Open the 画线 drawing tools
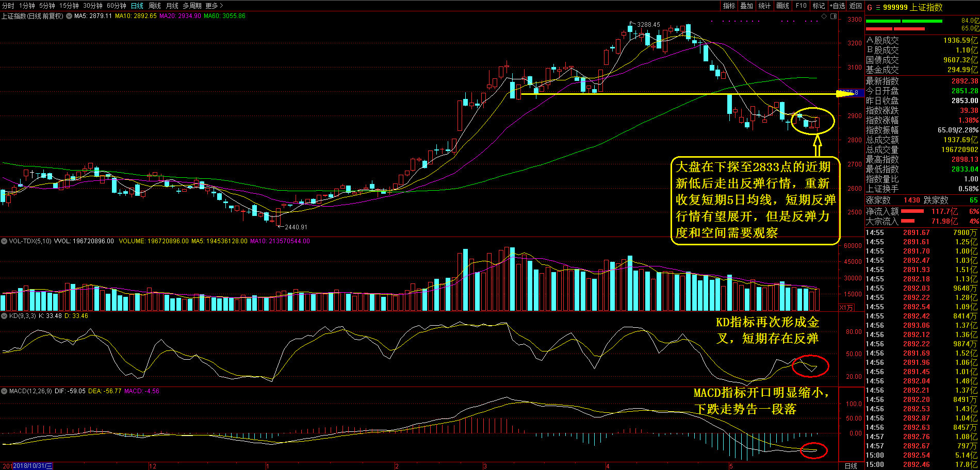 (x=783, y=6)
